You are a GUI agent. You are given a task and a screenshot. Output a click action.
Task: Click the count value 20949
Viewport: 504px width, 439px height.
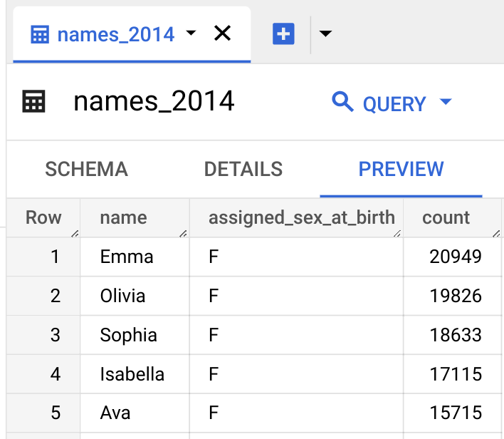click(456, 257)
